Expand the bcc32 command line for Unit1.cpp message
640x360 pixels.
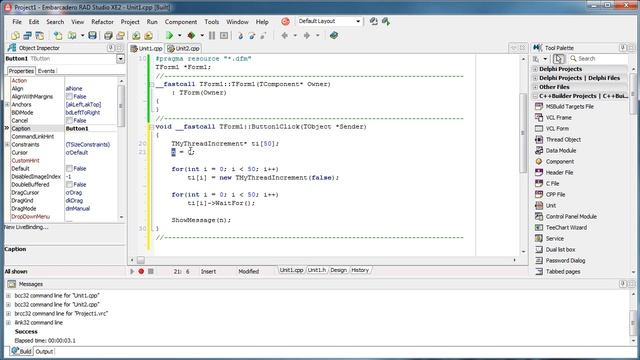click(x=9, y=296)
